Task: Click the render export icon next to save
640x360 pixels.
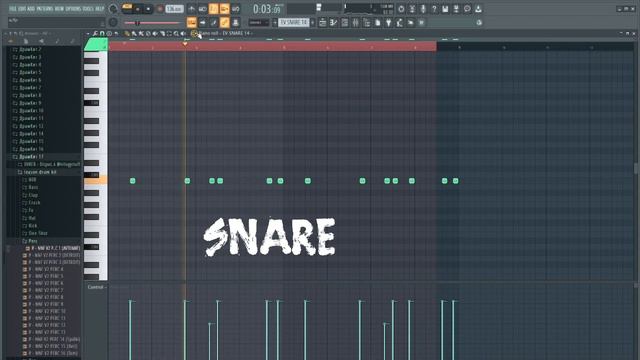Action: [456, 9]
